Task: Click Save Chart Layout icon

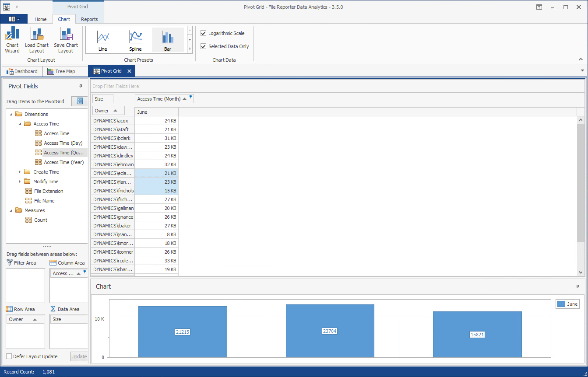Action: click(66, 34)
